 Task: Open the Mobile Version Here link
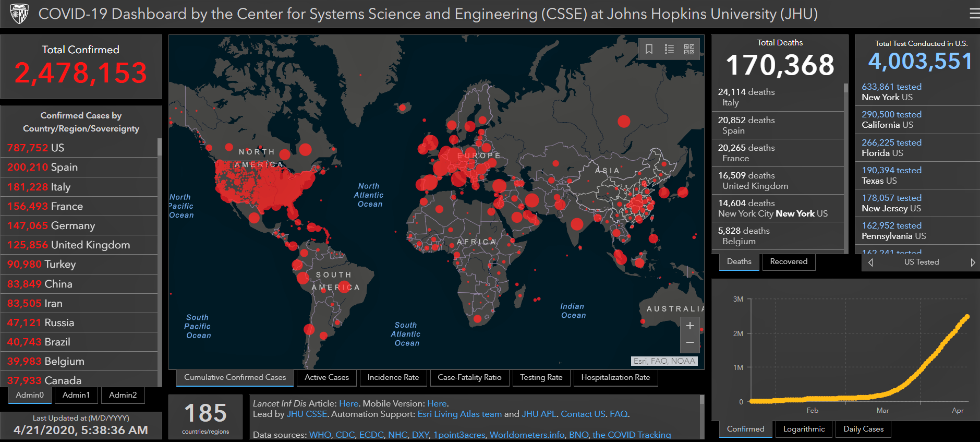click(x=437, y=403)
